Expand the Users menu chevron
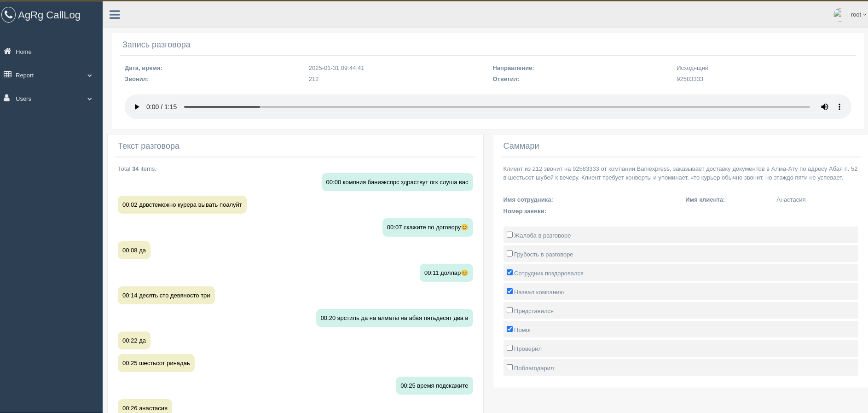The height and width of the screenshot is (413, 868). point(90,99)
